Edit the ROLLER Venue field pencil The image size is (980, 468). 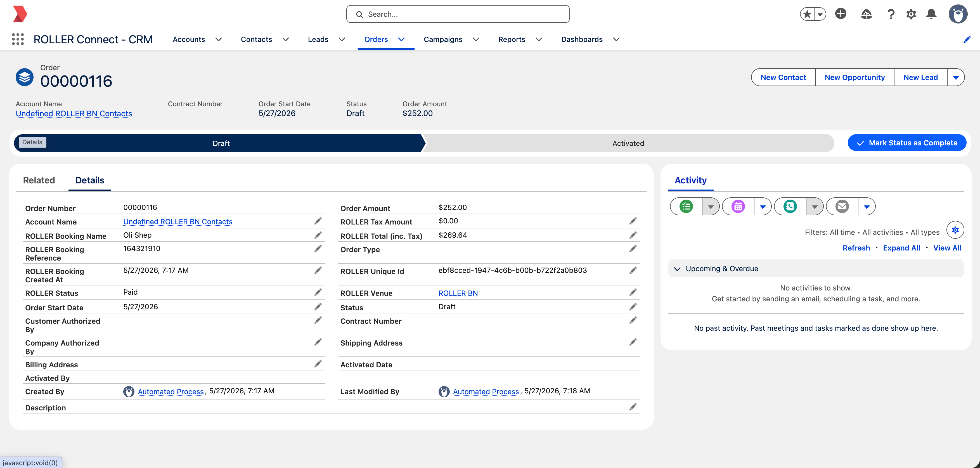(x=633, y=292)
